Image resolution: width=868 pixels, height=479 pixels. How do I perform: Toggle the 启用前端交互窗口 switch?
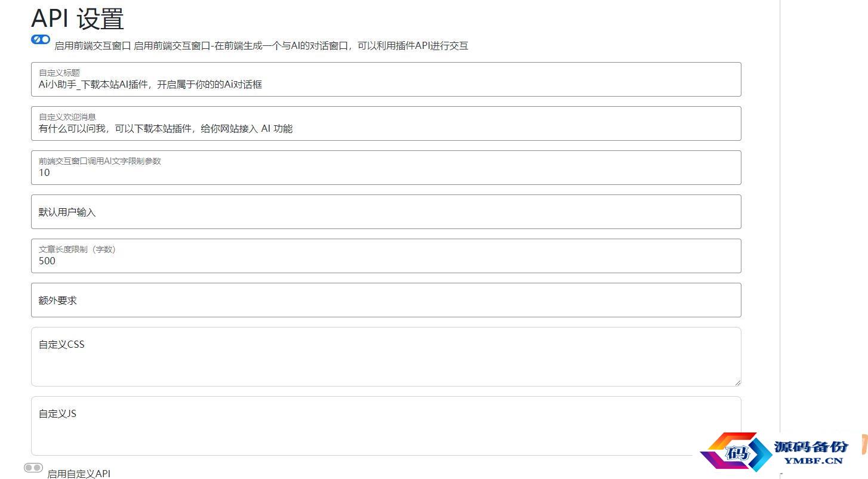pos(41,39)
